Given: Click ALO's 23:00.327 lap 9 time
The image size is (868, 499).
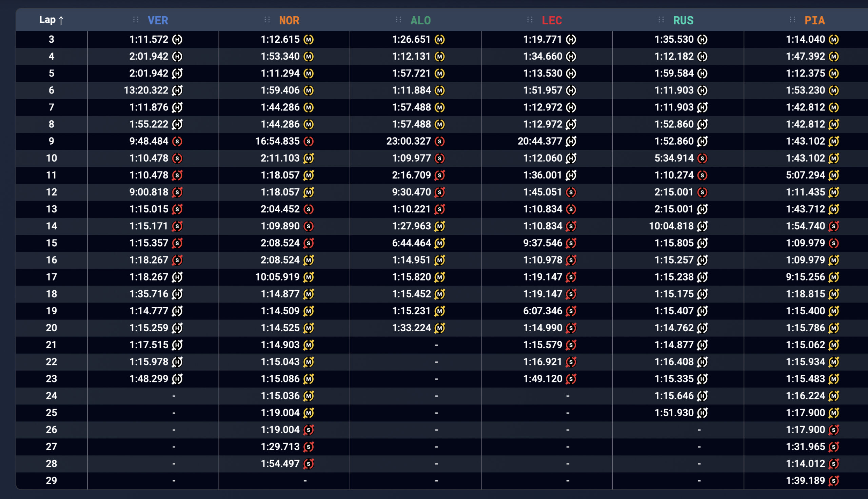Looking at the screenshot, I should pyautogui.click(x=408, y=141).
